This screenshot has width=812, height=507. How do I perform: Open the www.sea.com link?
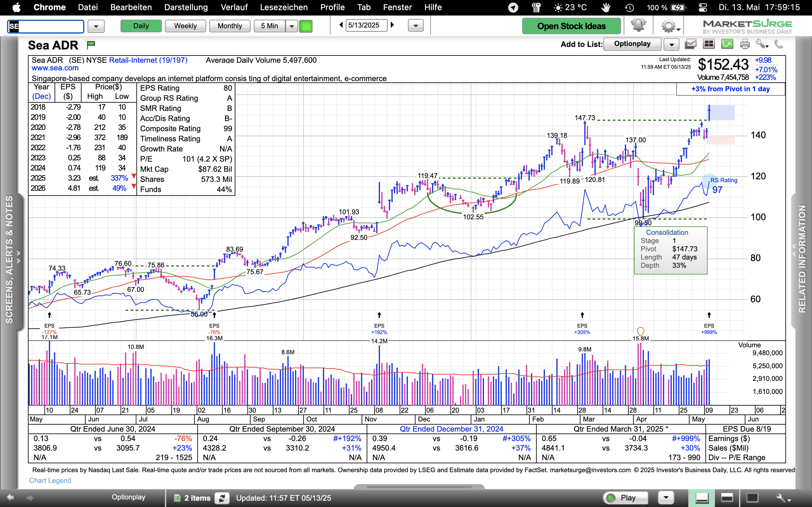55,68
